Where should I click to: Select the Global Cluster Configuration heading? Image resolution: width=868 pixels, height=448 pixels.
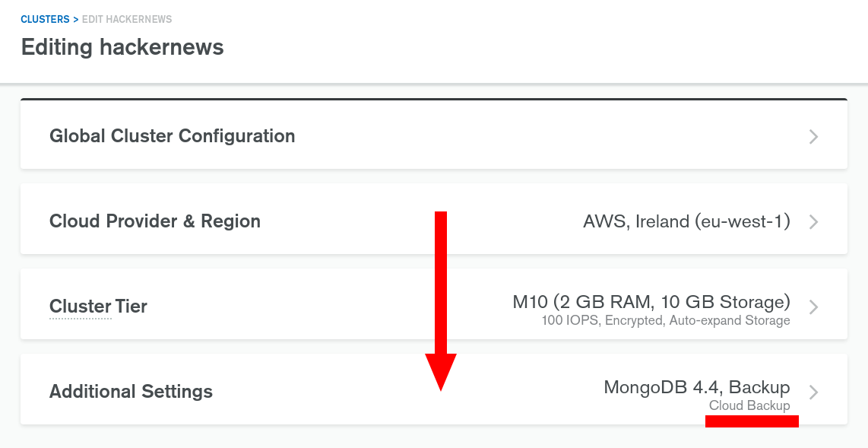tap(172, 136)
